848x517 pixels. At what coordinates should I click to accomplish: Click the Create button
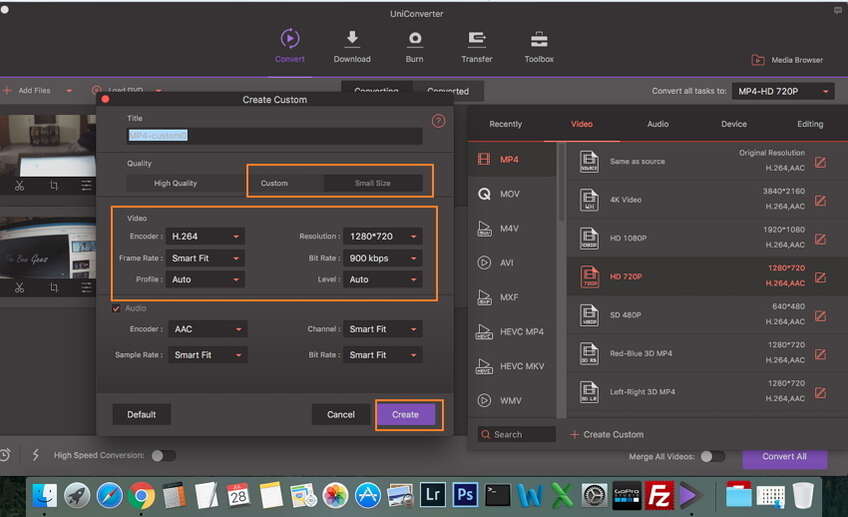pos(406,414)
